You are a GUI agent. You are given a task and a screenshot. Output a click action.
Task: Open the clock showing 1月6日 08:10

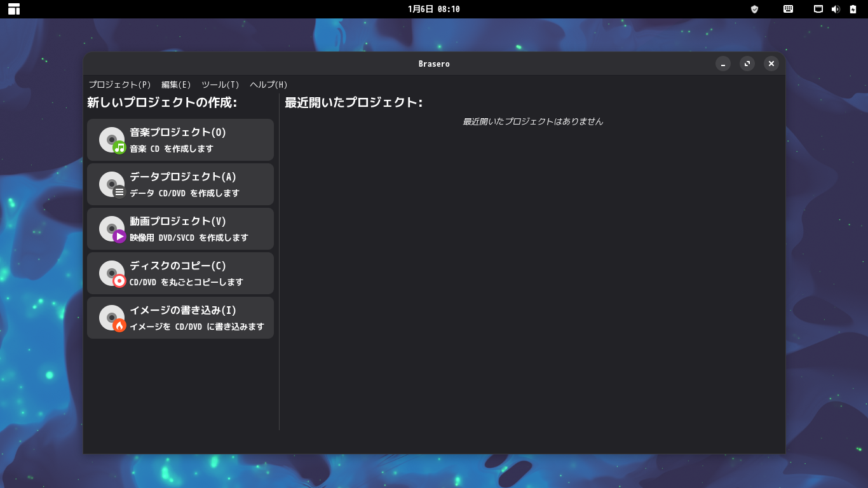(x=434, y=9)
